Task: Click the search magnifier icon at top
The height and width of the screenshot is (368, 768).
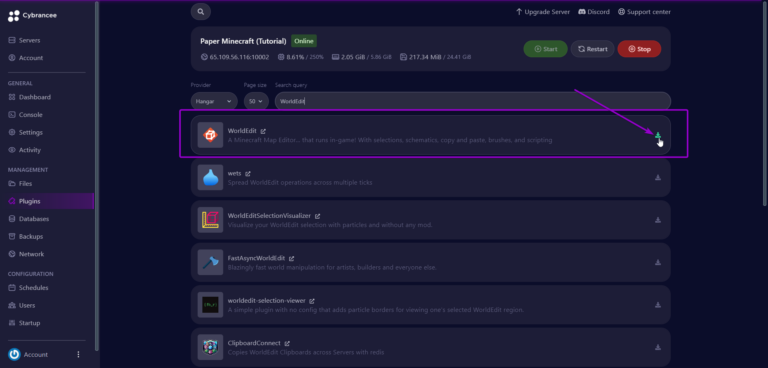Action: point(201,12)
